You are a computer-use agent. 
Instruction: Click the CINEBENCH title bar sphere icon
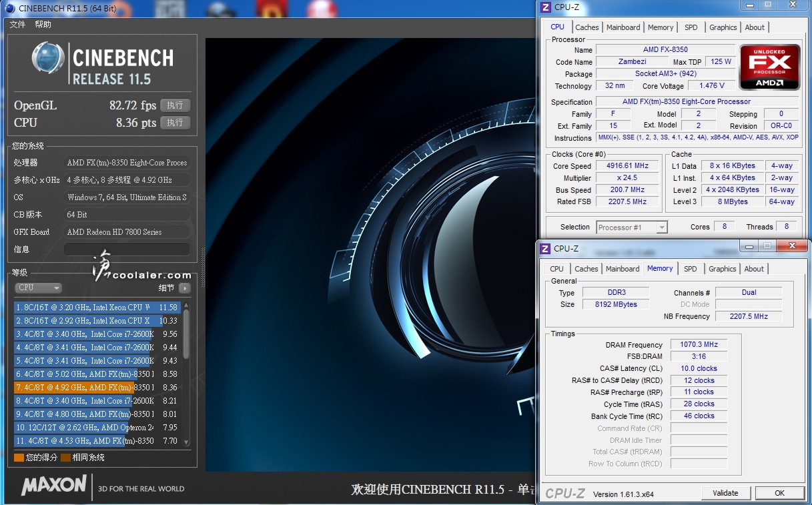click(x=10, y=8)
